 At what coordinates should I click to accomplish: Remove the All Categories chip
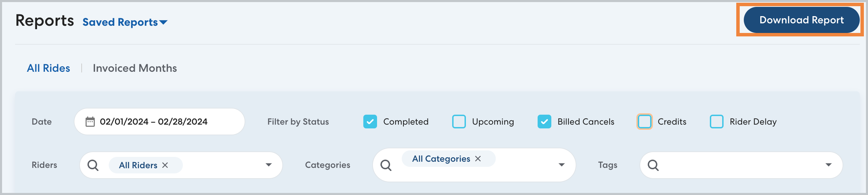[x=478, y=159]
